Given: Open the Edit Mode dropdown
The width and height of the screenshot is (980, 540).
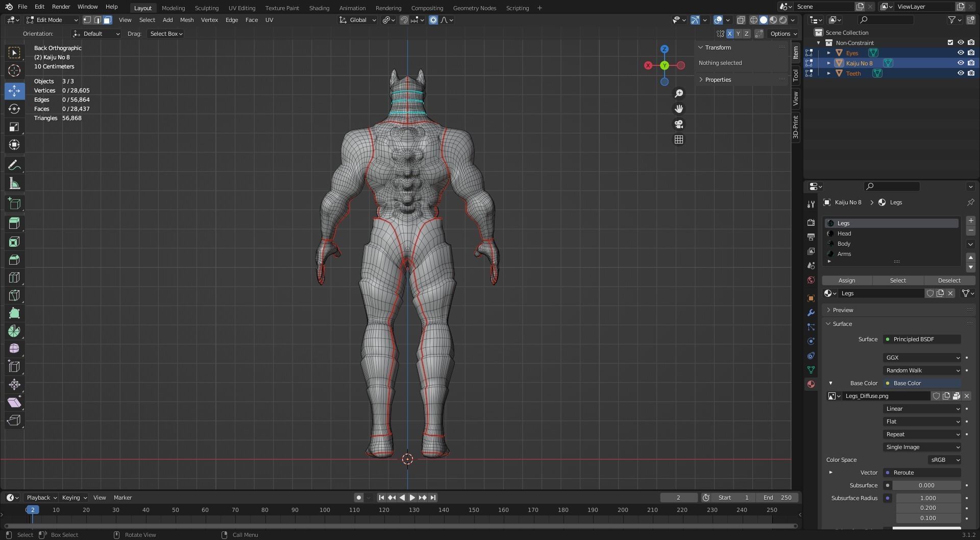Looking at the screenshot, I should tap(52, 20).
